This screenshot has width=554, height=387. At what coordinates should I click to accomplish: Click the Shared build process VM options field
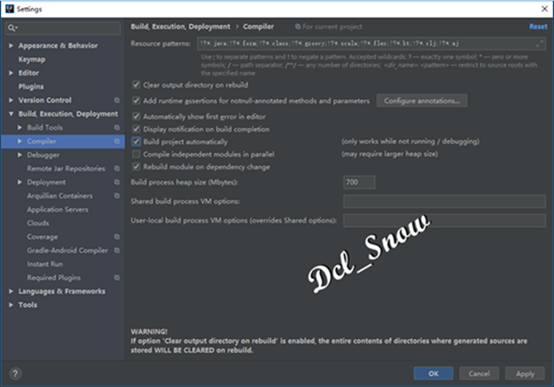pos(444,201)
